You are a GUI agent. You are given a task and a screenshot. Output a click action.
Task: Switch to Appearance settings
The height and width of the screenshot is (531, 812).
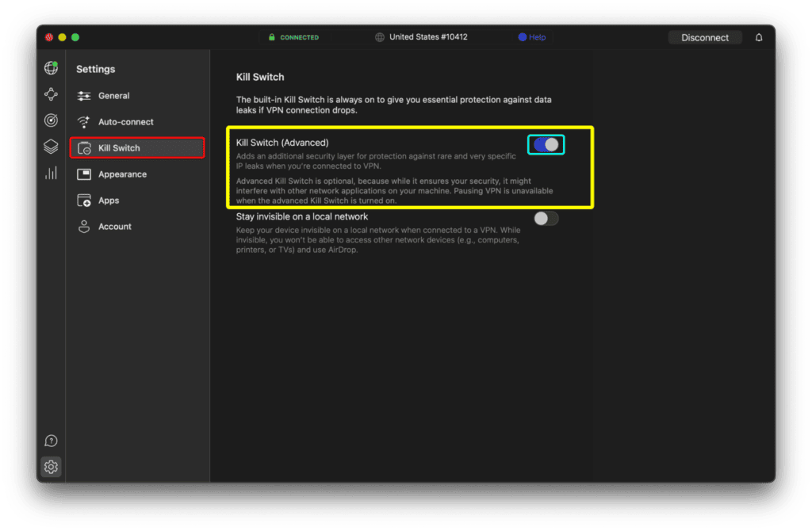[x=122, y=174]
